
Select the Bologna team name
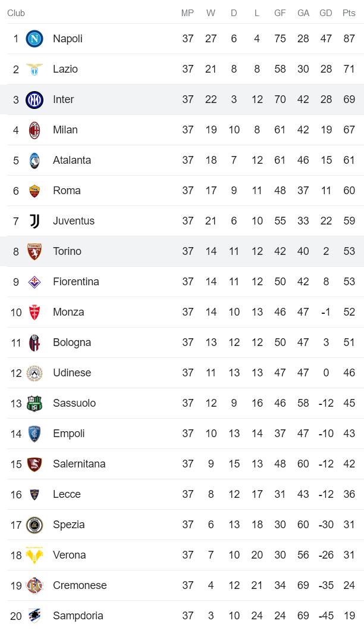(x=72, y=342)
